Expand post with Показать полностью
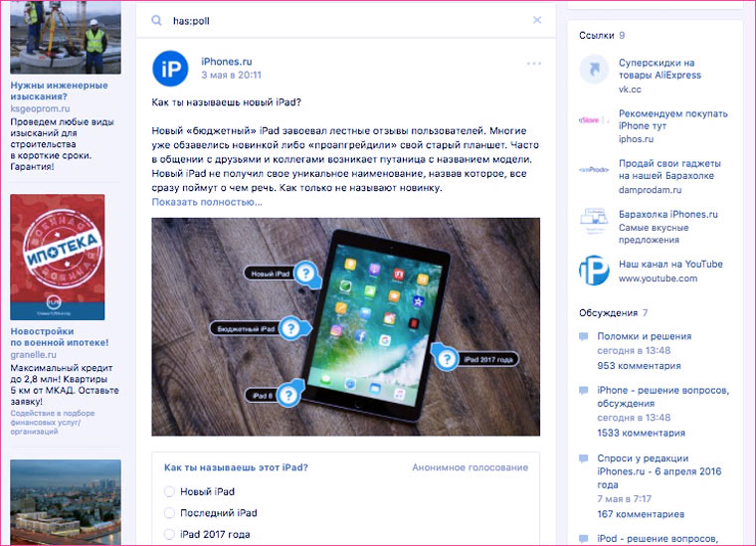756x546 pixels. pyautogui.click(x=207, y=202)
